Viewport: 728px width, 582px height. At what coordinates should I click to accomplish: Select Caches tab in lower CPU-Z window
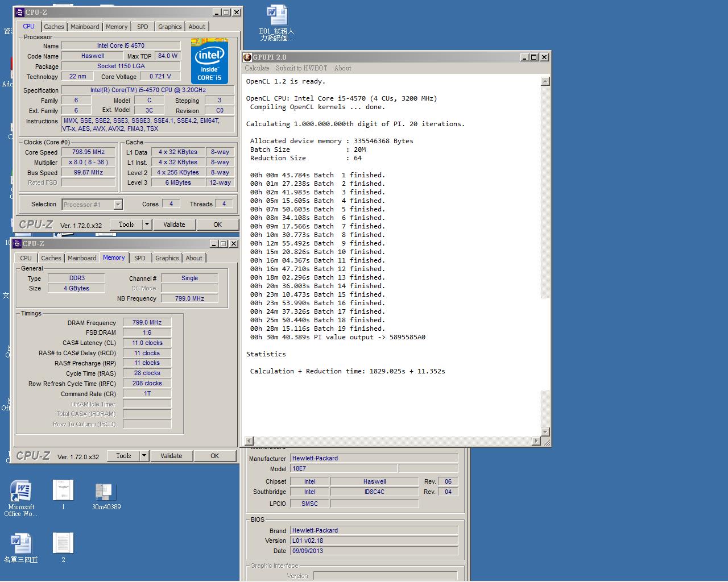tap(51, 258)
